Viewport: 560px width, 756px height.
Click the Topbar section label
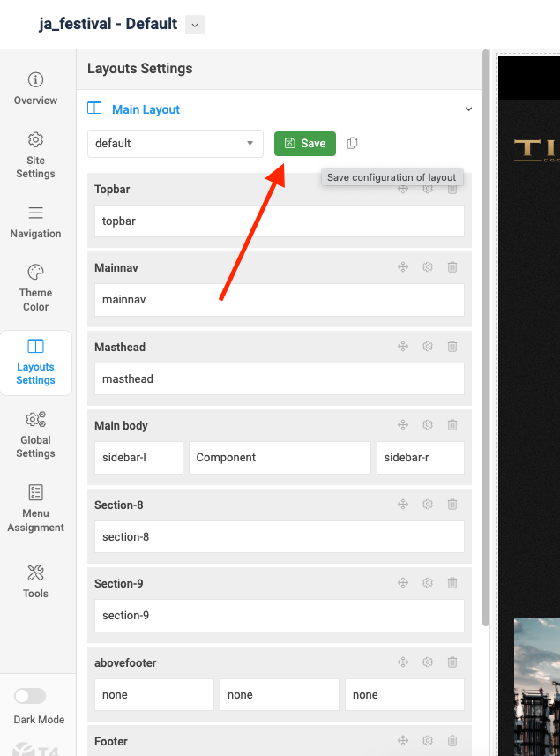pos(112,189)
